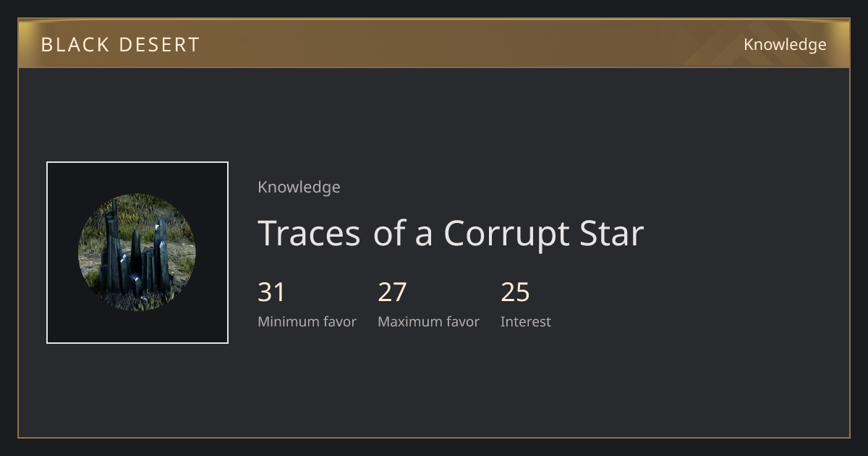Click the Black Desert header title
This screenshot has height=456, width=868.
click(x=120, y=45)
